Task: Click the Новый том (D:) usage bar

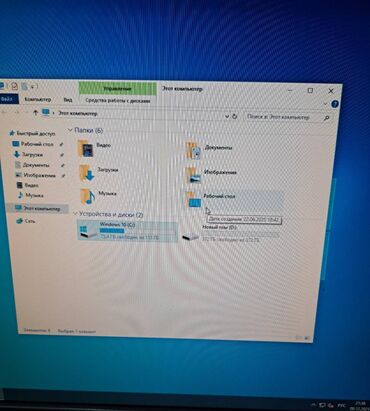Action: point(240,234)
